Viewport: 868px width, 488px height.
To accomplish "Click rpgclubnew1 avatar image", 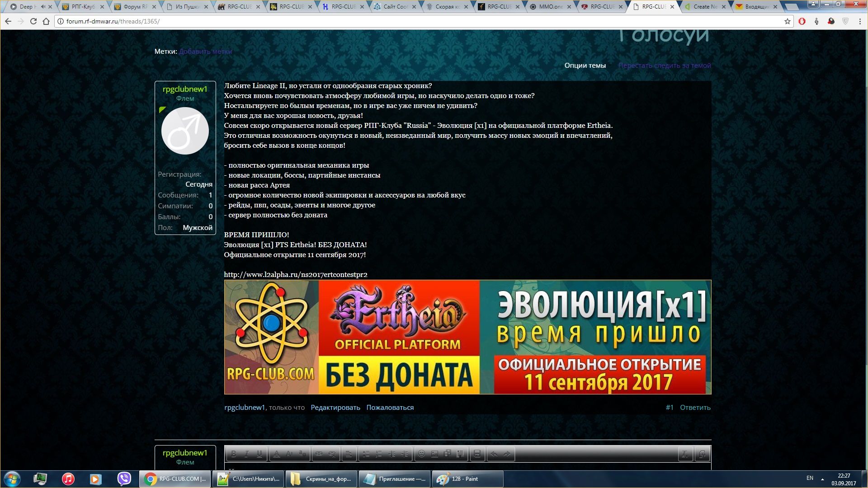I will 185,131.
